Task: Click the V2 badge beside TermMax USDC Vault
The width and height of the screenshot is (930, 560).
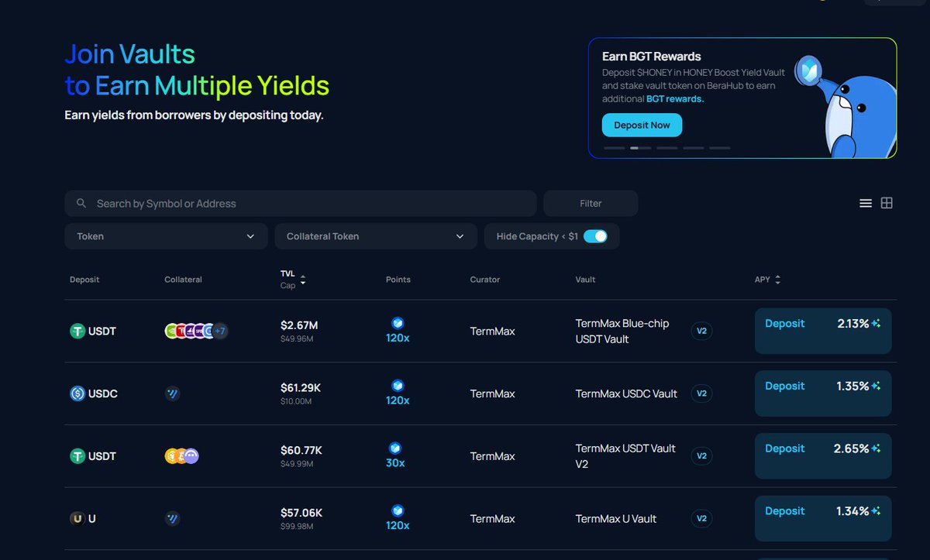Action: coord(701,393)
